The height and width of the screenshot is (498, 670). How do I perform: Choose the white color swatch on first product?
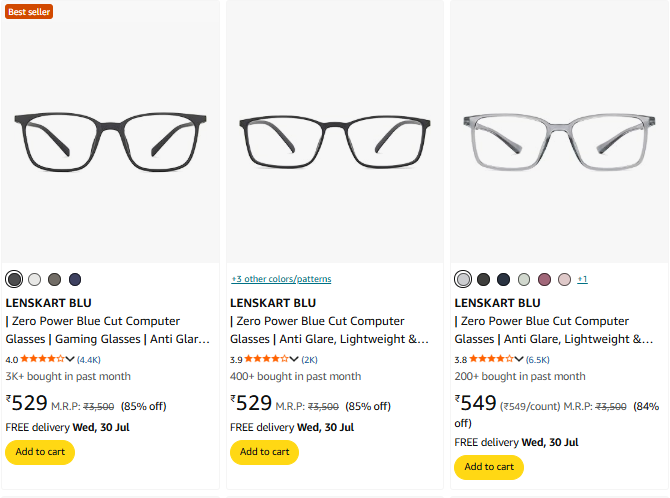(35, 279)
